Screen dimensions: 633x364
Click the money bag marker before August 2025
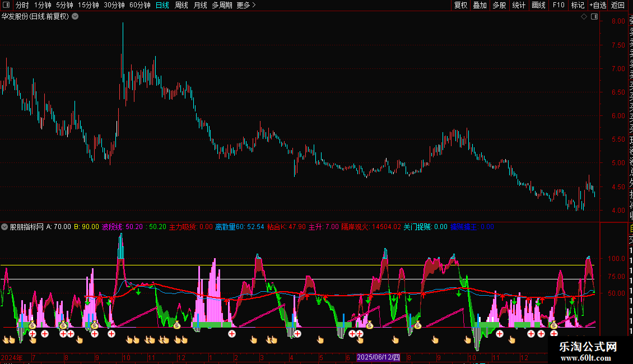(x=418, y=324)
